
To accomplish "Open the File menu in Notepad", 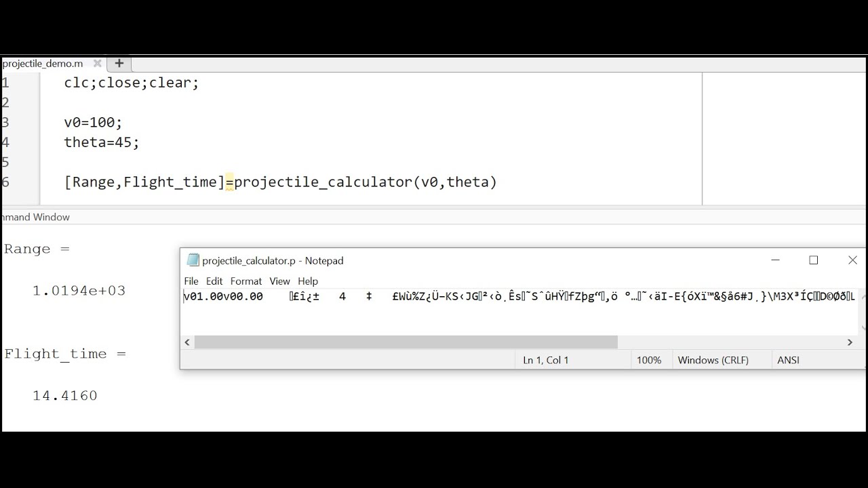I will coord(191,281).
